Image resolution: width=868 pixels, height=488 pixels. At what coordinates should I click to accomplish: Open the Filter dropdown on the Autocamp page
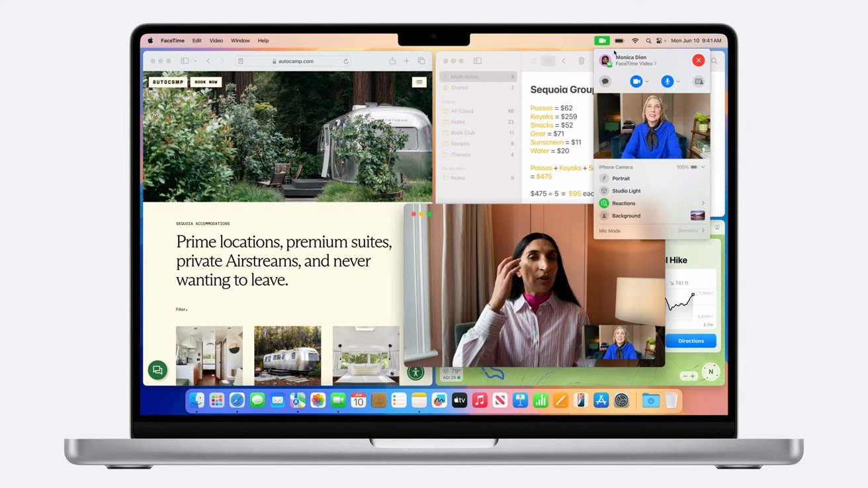point(181,309)
